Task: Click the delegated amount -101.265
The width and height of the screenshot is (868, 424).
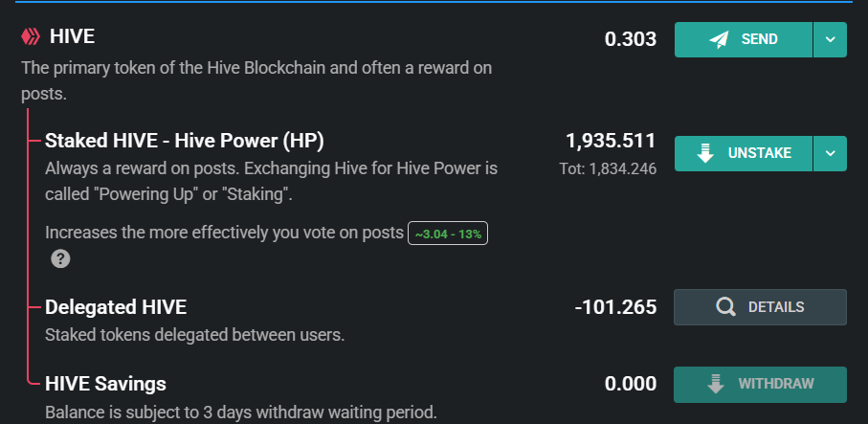Action: (615, 307)
